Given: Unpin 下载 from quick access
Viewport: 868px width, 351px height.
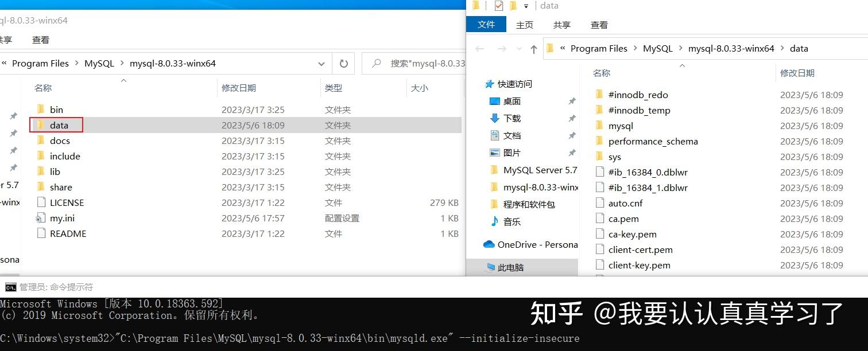Looking at the screenshot, I should pos(572,118).
